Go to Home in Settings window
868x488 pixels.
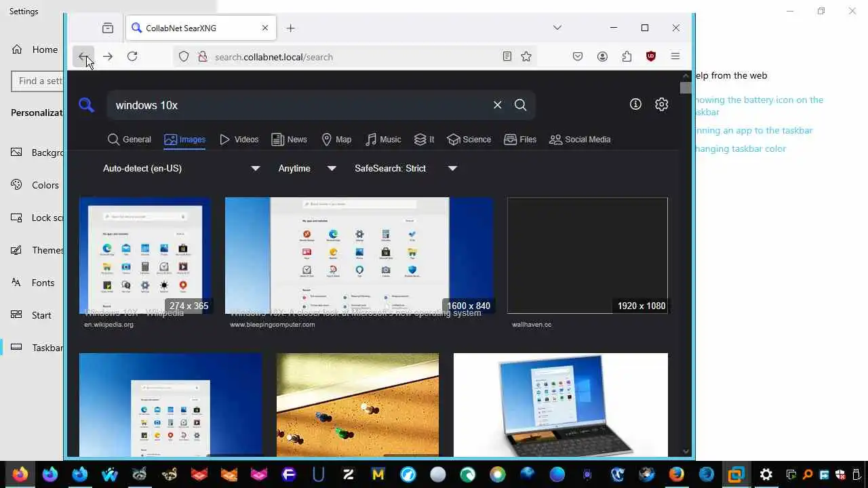point(35,49)
